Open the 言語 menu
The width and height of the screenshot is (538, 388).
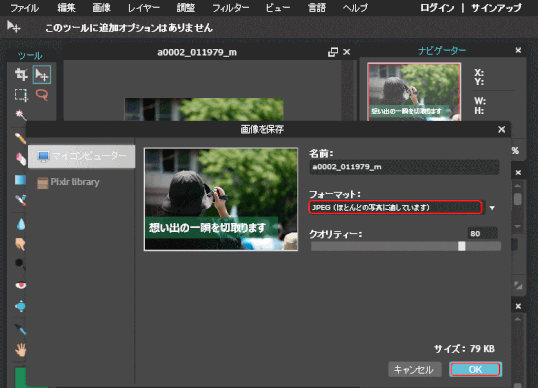click(316, 8)
